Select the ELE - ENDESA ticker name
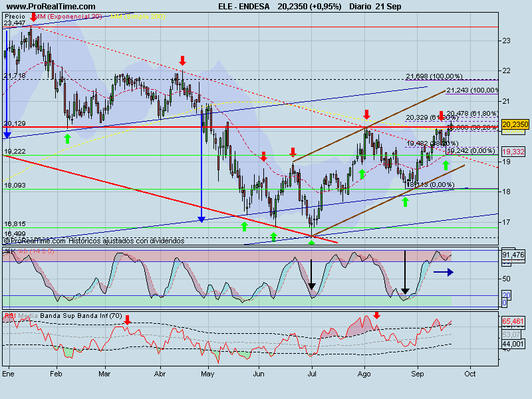 click(x=244, y=7)
